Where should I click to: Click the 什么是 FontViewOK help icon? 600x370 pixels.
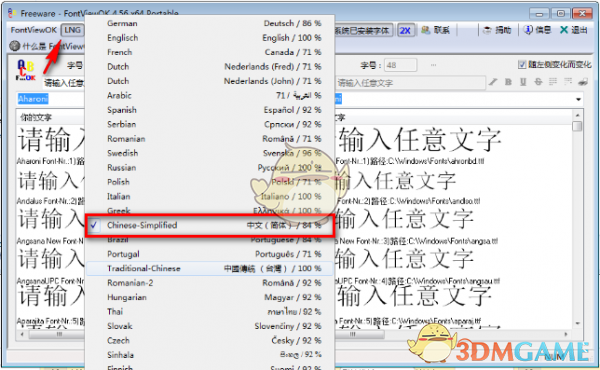(x=15, y=46)
